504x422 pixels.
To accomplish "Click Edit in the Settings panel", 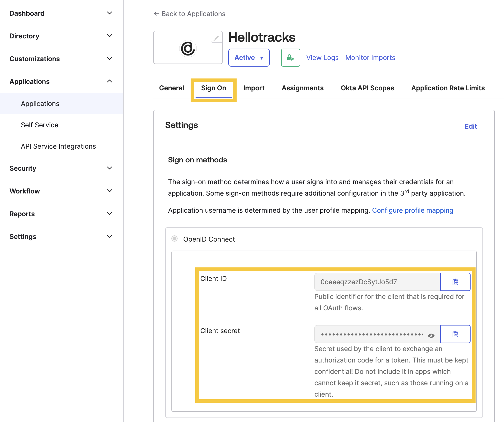I will tap(471, 126).
